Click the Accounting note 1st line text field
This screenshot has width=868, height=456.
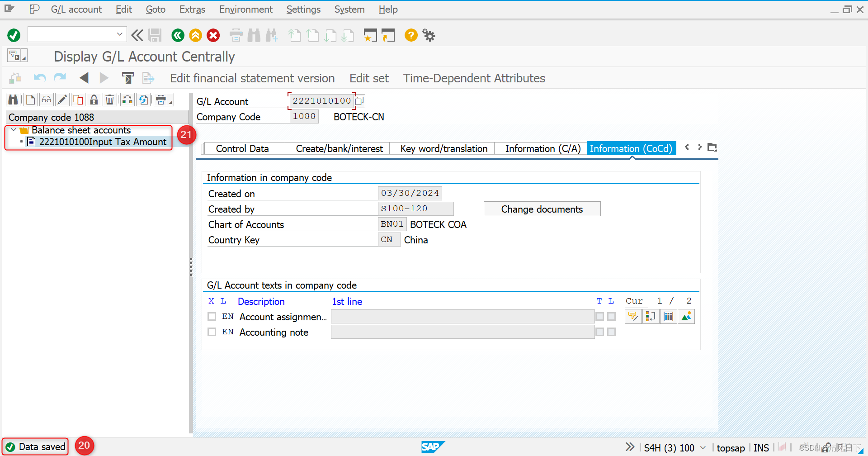[462, 332]
